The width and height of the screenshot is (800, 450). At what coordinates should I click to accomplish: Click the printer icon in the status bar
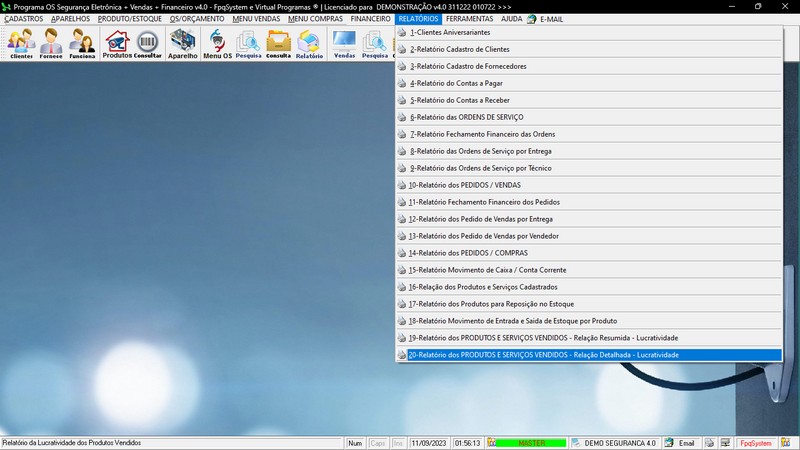point(709,443)
